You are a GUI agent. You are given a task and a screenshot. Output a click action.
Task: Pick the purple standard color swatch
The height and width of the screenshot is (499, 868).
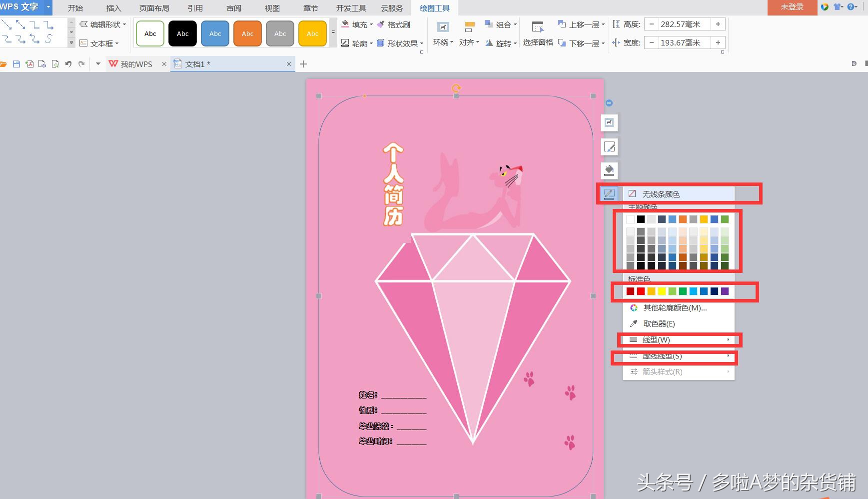point(725,291)
